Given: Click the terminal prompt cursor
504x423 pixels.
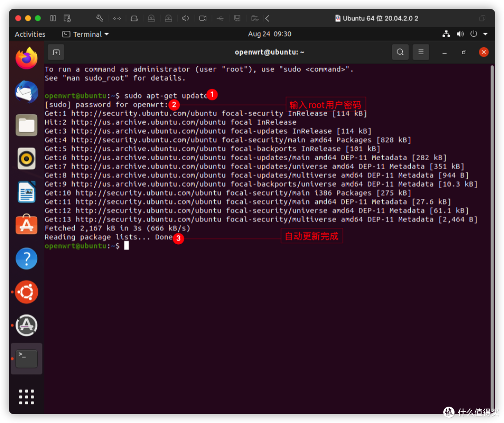Looking at the screenshot, I should [126, 246].
